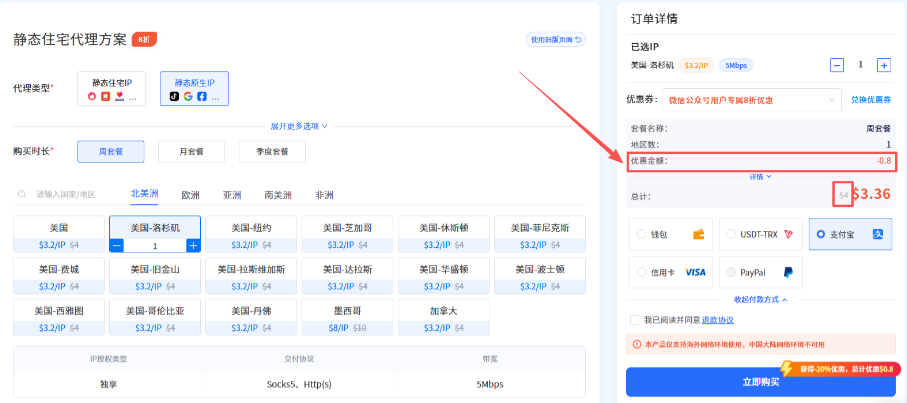The width and height of the screenshot is (907, 403).
Task: Click the PayPal logo icon
Action: (x=788, y=272)
